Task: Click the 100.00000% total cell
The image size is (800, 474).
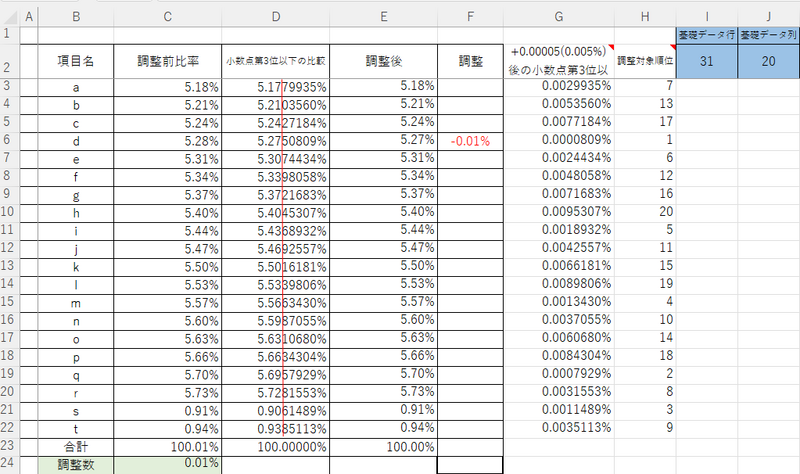Action: point(275,447)
